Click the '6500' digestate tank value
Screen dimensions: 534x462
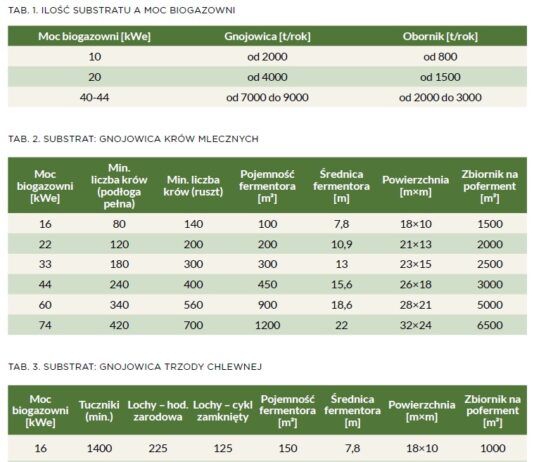[x=490, y=325]
